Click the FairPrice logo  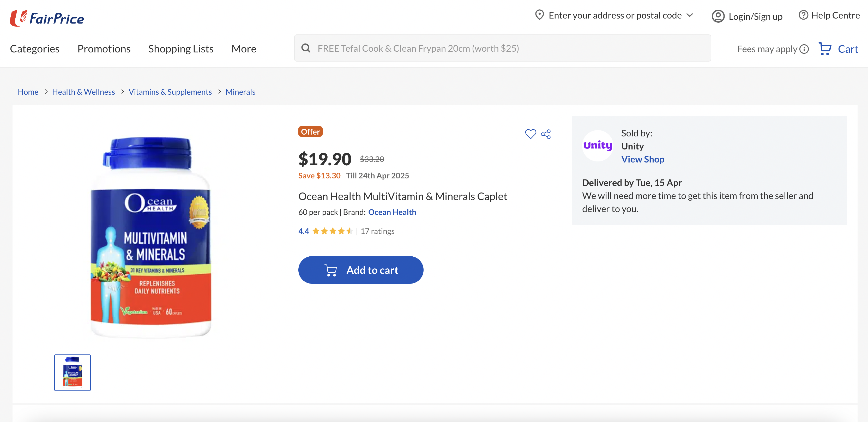(x=47, y=18)
